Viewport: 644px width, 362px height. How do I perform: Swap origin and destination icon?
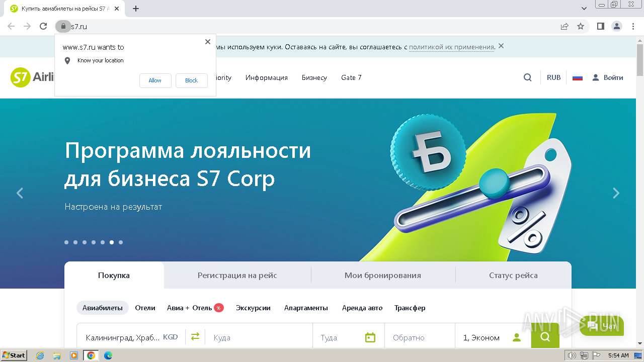[195, 336]
